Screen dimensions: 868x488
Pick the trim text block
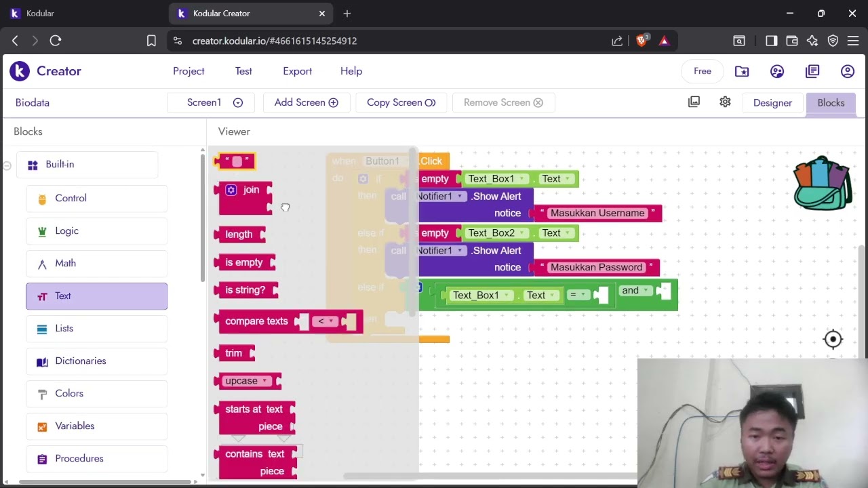click(235, 353)
